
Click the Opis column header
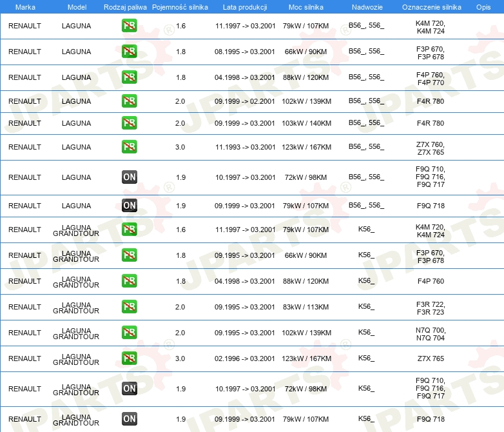[483, 7]
